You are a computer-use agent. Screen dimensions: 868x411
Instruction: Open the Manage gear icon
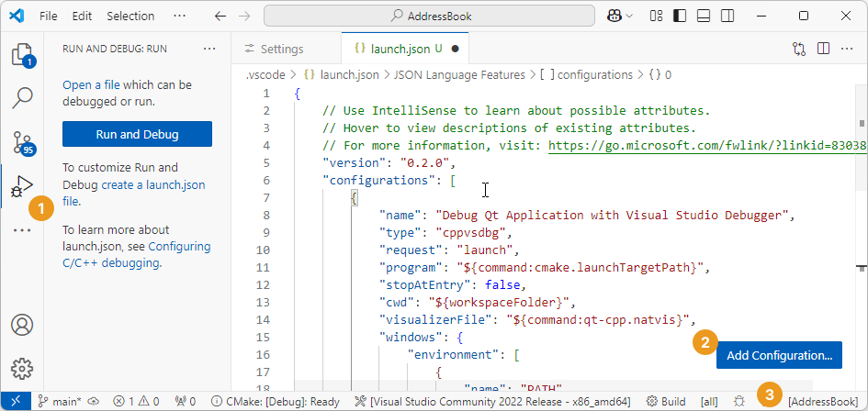click(x=22, y=369)
